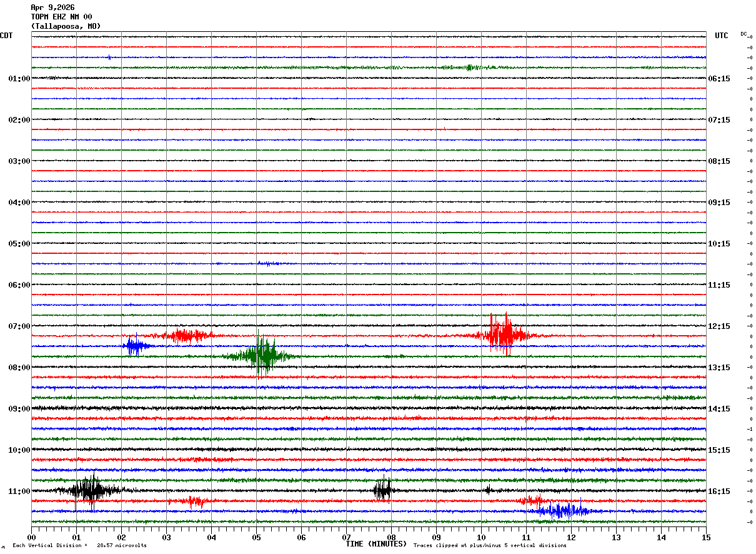Click the "06" minute axis tick
The width and height of the screenshot is (756, 554).
301,537
